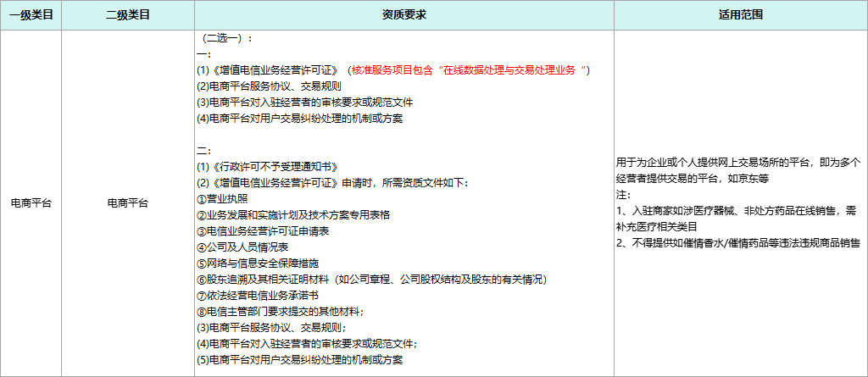
Task: Click the ③电信业务经营许可证申请表 line
Action: [263, 230]
